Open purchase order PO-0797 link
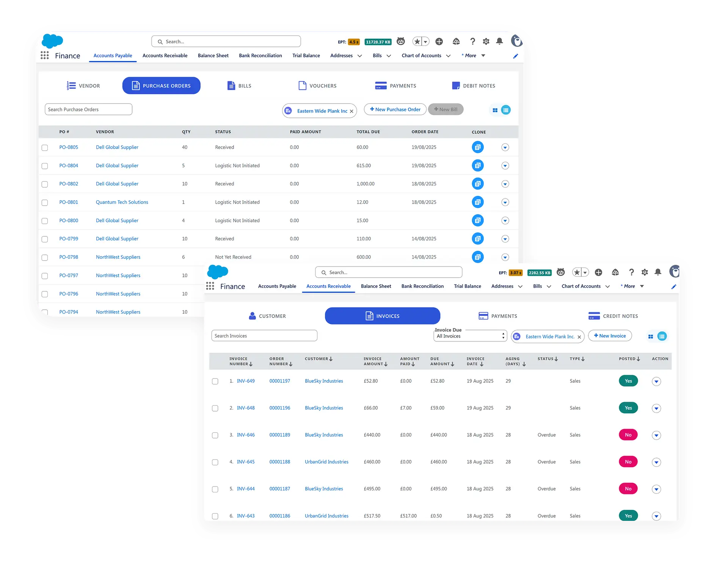This screenshot has width=728, height=569. pos(69,275)
